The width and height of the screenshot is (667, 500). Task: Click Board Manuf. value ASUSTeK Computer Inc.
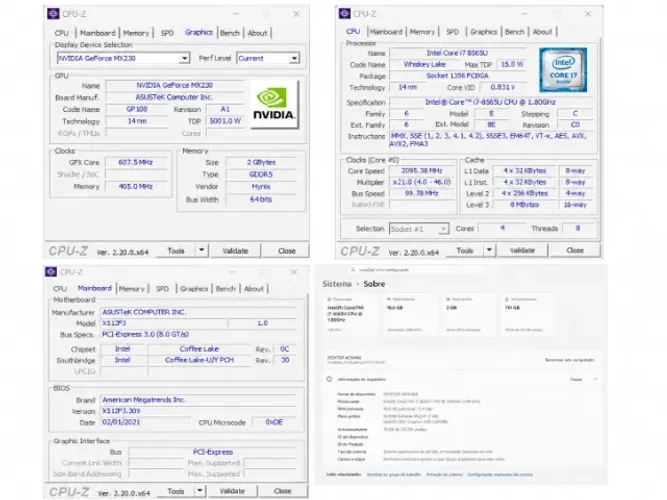[175, 97]
